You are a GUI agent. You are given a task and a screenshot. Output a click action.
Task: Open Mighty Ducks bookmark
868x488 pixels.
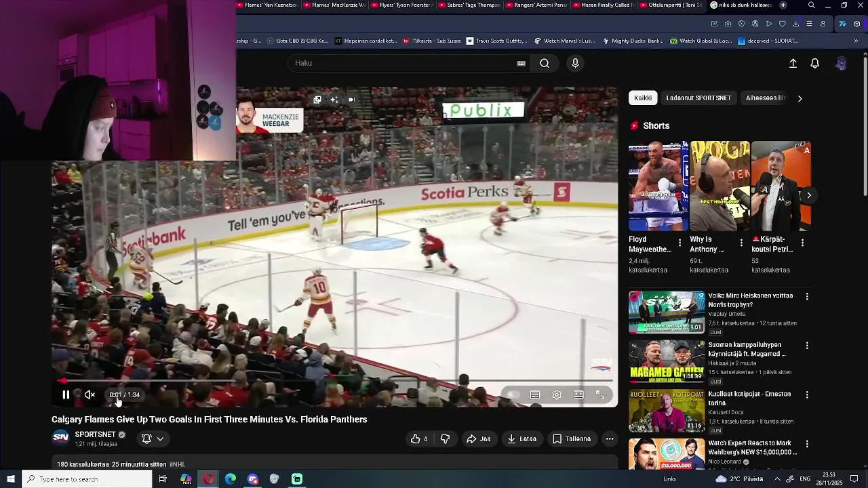point(632,41)
